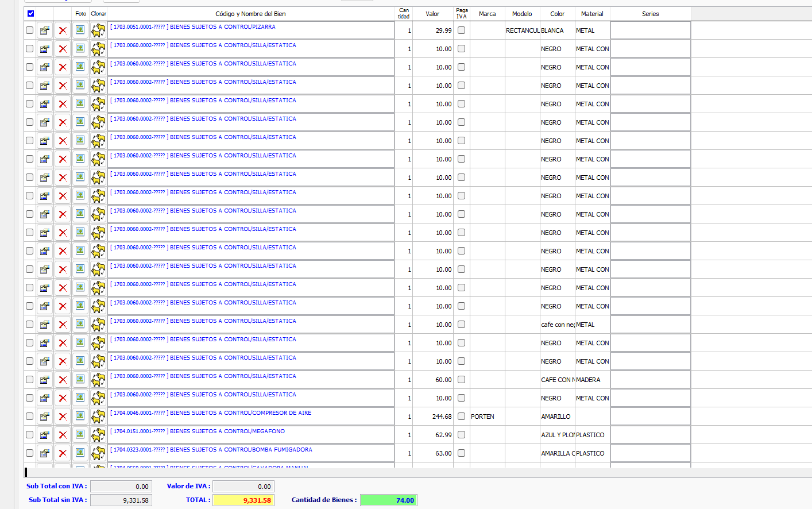Select the Series cell for PIZARRA

(x=650, y=30)
